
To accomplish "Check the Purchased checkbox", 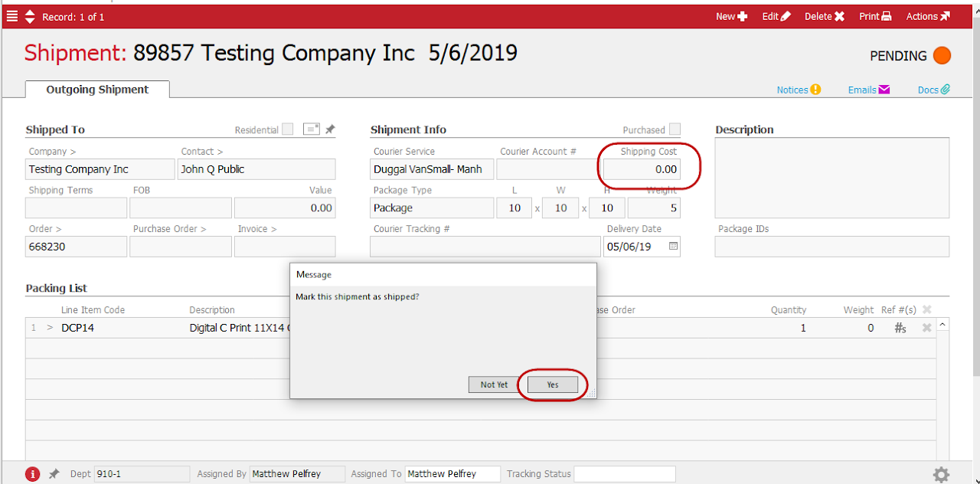I will (x=675, y=129).
